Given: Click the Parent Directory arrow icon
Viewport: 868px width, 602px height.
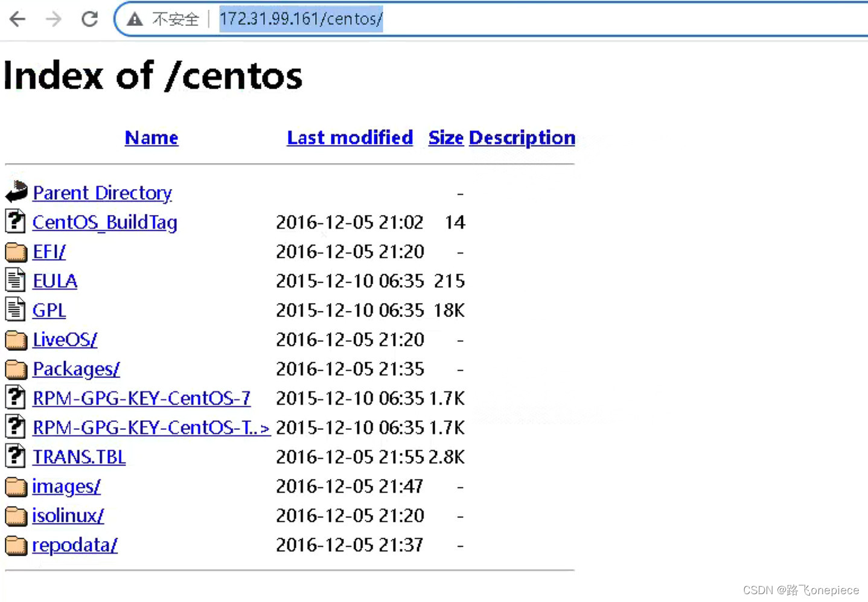Looking at the screenshot, I should coord(15,192).
